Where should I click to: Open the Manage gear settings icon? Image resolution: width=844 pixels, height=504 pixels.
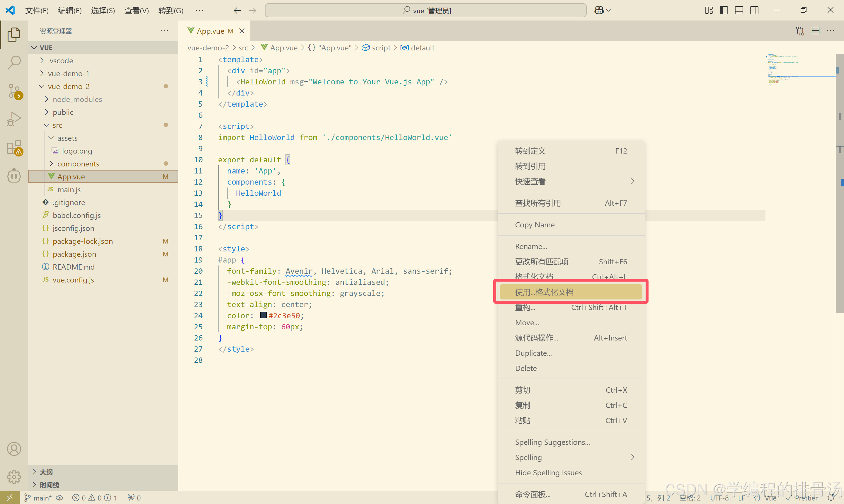[14, 477]
